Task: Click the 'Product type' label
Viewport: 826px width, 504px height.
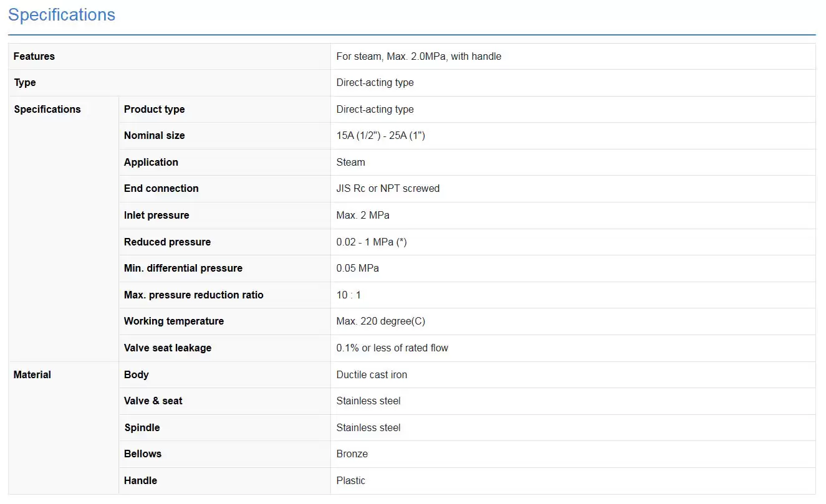Action: pos(155,109)
